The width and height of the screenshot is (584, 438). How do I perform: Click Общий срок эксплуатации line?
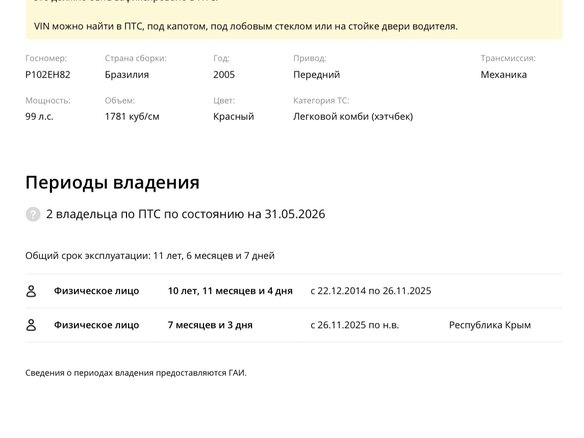pyautogui.click(x=150, y=256)
